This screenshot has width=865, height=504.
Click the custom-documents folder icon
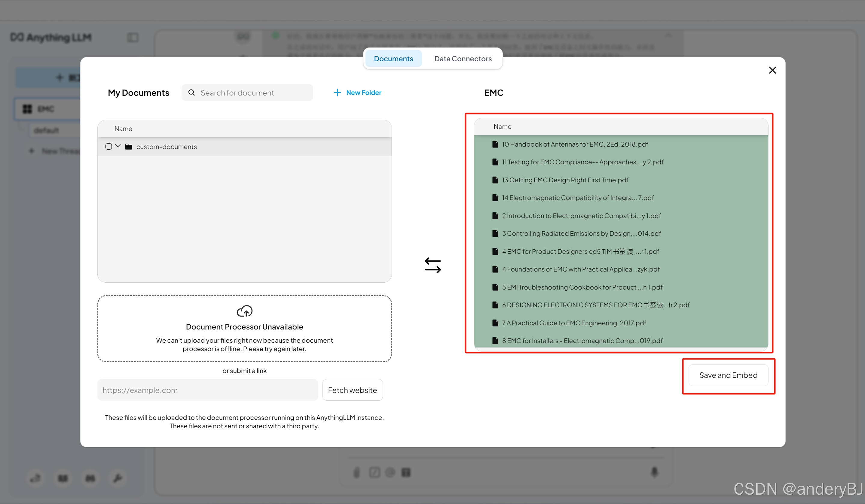pos(129,147)
